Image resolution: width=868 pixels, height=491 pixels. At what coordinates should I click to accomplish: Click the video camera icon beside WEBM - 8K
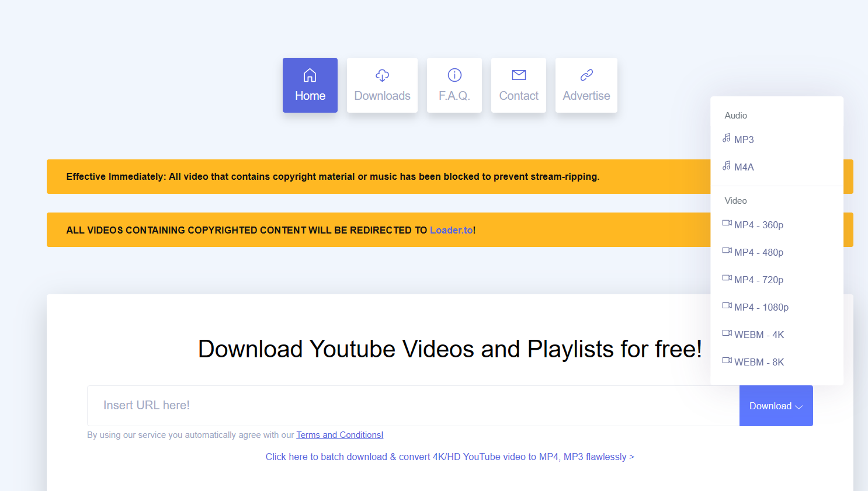(x=727, y=360)
